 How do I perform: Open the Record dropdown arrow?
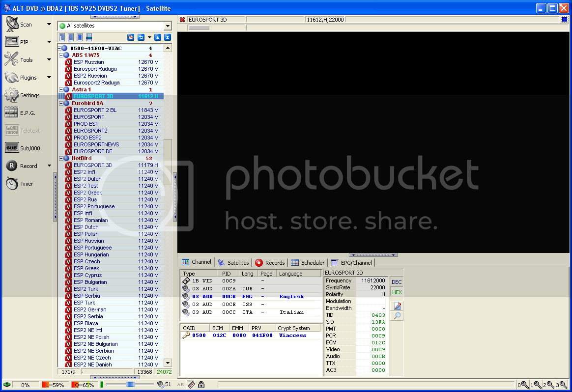(x=49, y=166)
